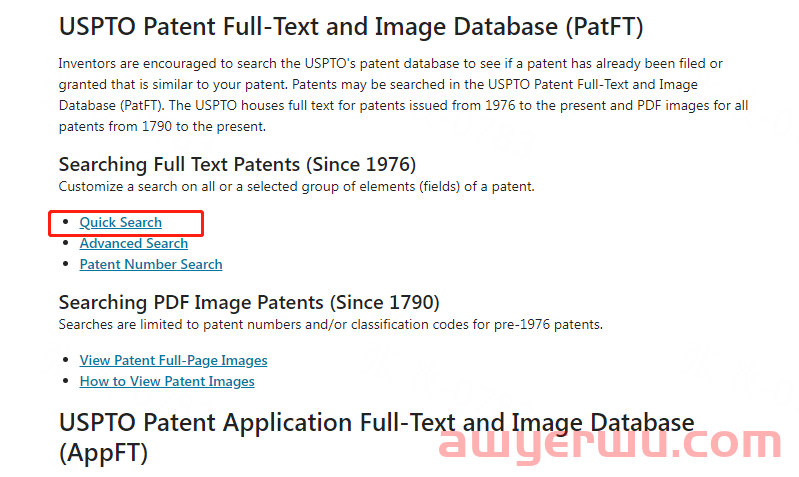
Task: Click the (AppFT) text in bottom heading
Action: tap(103, 453)
